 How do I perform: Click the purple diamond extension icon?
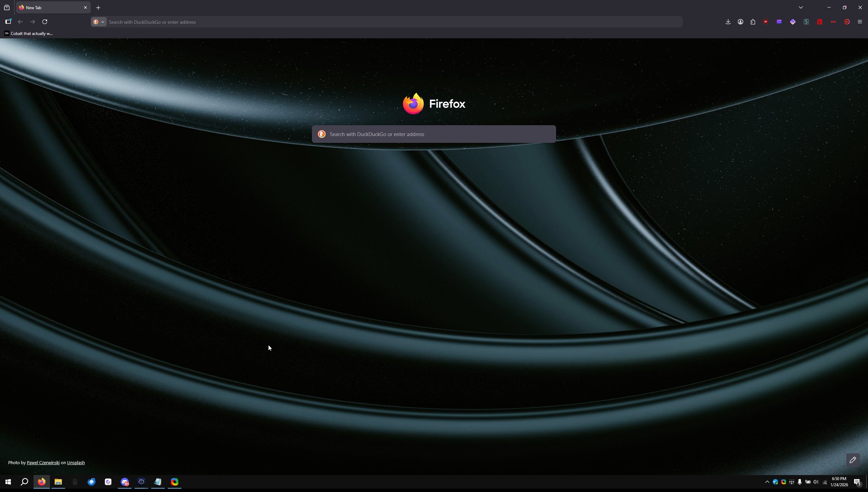(793, 22)
